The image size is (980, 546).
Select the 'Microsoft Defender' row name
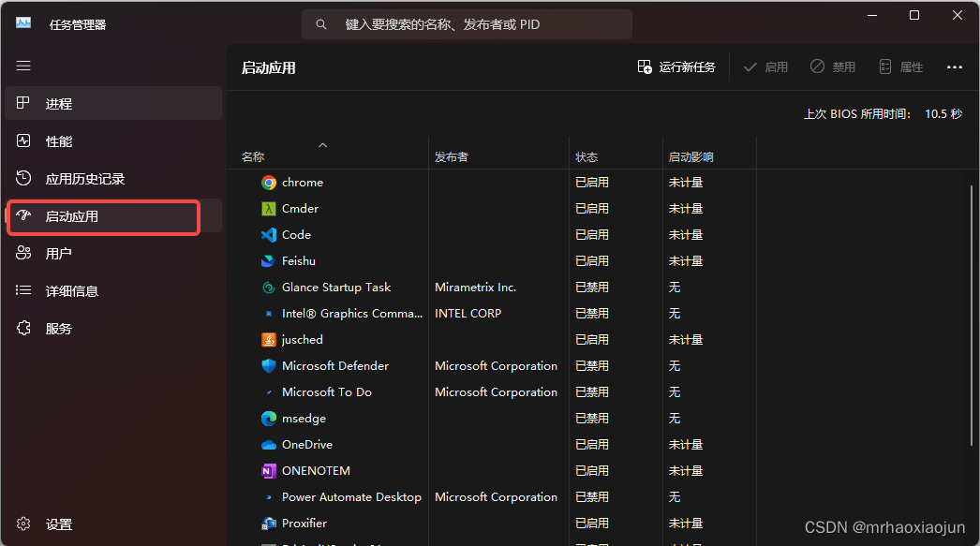click(x=335, y=366)
